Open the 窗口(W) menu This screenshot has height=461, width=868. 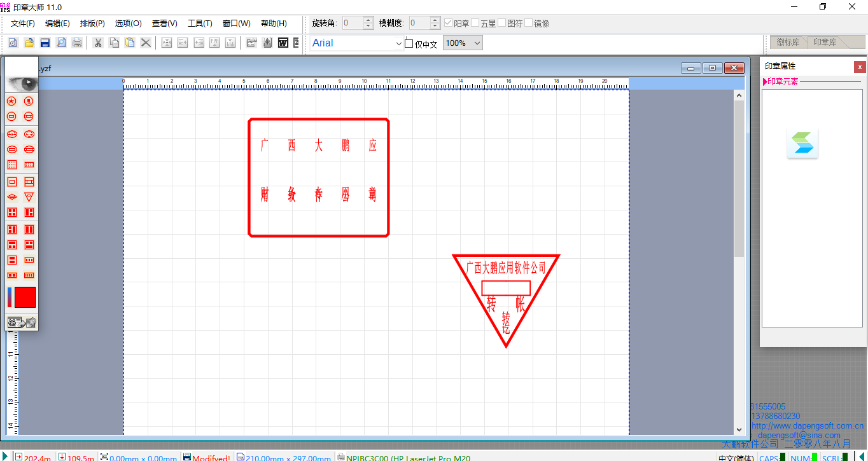click(237, 24)
